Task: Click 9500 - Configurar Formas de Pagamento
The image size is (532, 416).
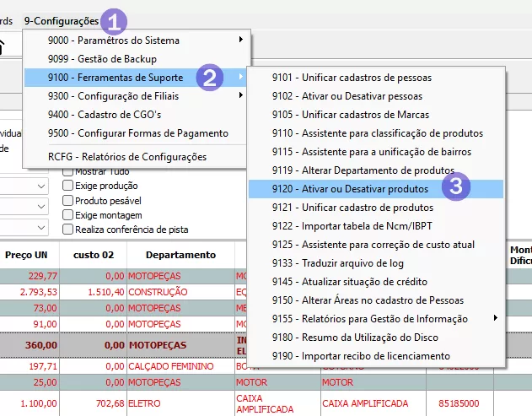Action: 138,132
